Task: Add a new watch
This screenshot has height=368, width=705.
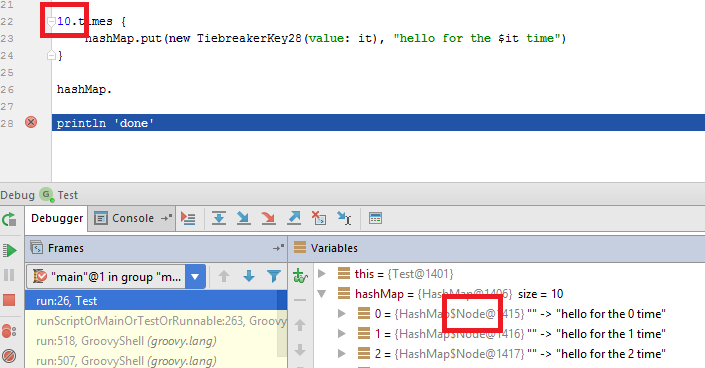Action: click(x=300, y=275)
